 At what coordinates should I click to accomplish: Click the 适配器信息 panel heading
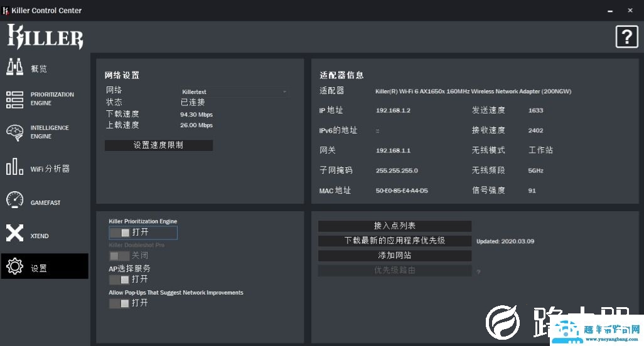pyautogui.click(x=341, y=75)
